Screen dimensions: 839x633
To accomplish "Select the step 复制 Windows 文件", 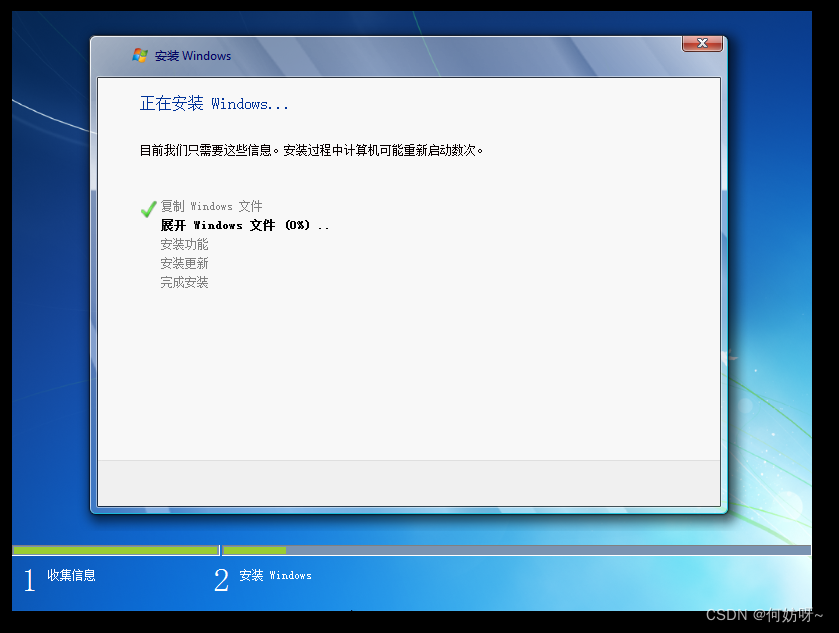I will (211, 206).
